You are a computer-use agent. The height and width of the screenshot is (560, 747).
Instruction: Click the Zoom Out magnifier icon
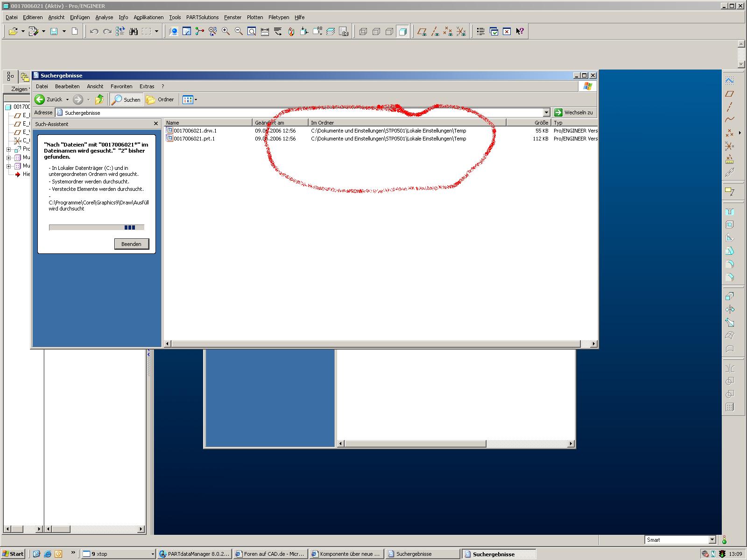239,31
